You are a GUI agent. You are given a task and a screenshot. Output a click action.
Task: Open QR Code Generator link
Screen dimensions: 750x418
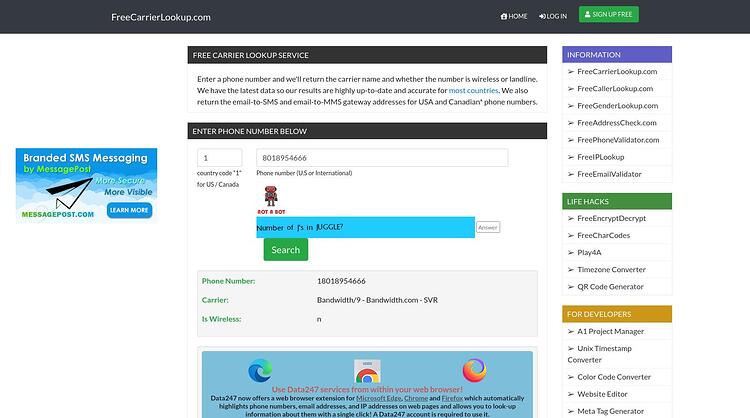tap(610, 286)
